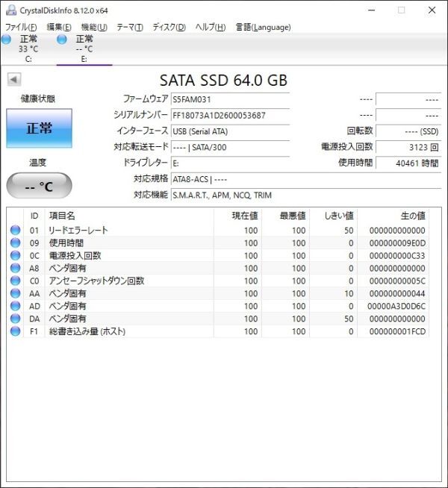448x488 pixels.
Task: Click status icon for row 0C 電源投入回数
Action: [x=15, y=255]
